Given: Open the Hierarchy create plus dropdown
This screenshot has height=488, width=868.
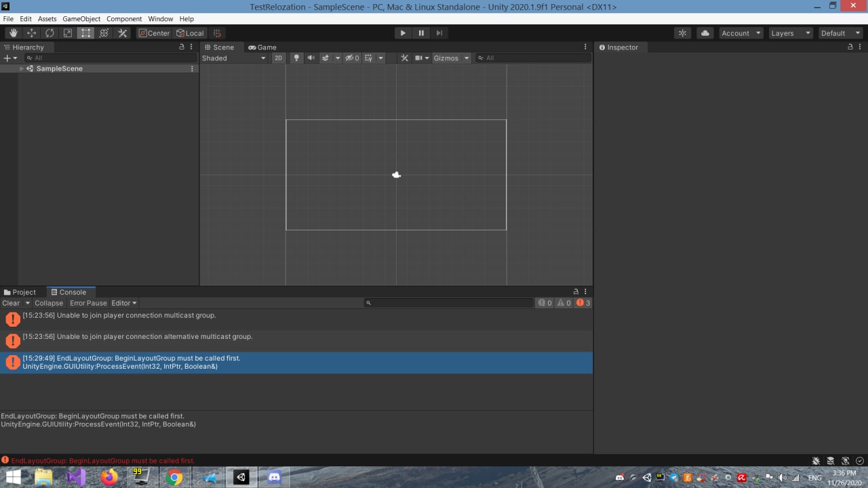Looking at the screenshot, I should [x=9, y=58].
